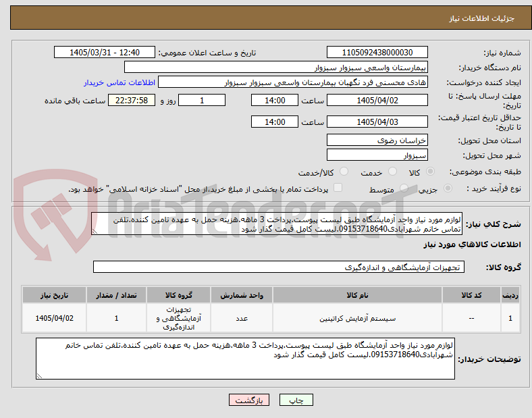Screen dimensions: 532x418
Task: Click the ردیف column header
Action: click(510, 295)
